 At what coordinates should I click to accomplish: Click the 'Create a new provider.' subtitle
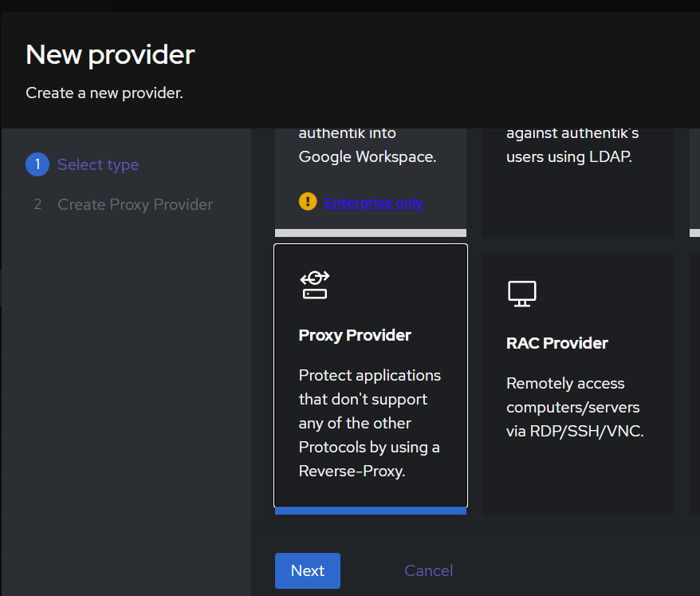tap(104, 93)
